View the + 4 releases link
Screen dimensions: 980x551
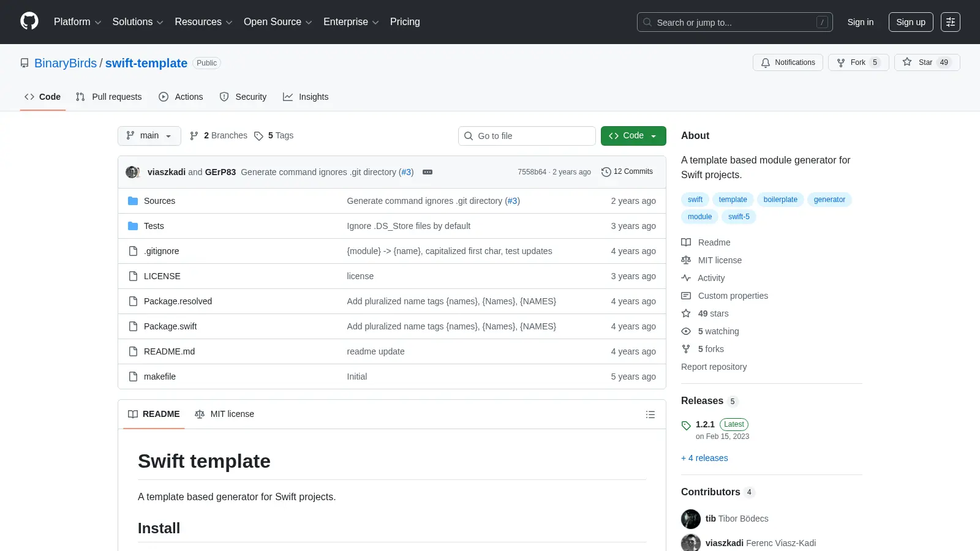tap(704, 459)
